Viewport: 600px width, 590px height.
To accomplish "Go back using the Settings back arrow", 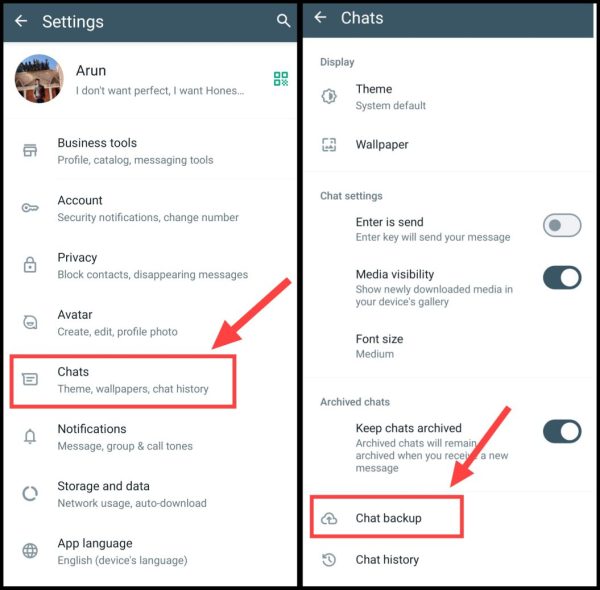I will tap(21, 21).
